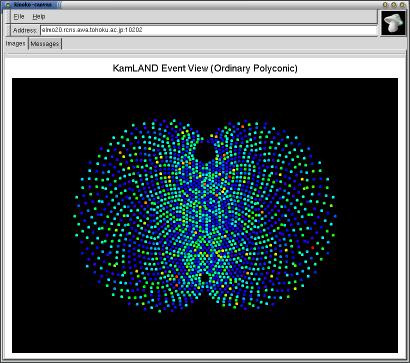The height and width of the screenshot is (363, 410).
Task: Click the mushroom logo icon
Action: click(394, 23)
